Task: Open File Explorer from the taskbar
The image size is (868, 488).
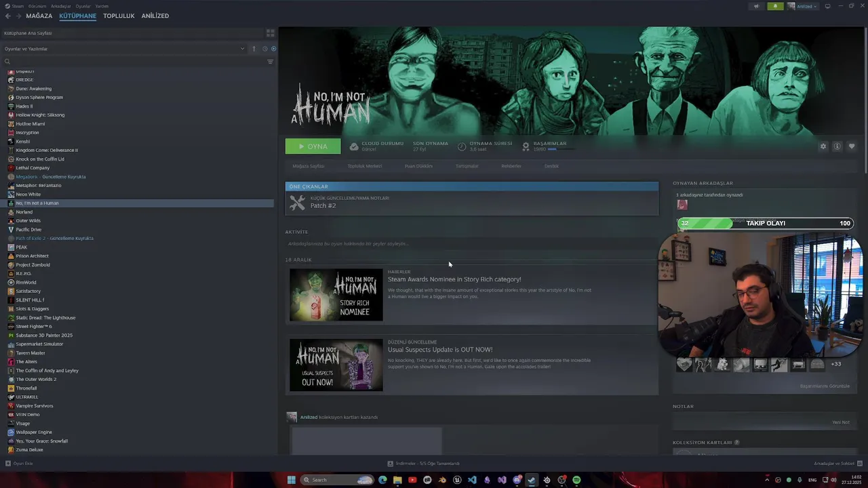Action: 397,480
